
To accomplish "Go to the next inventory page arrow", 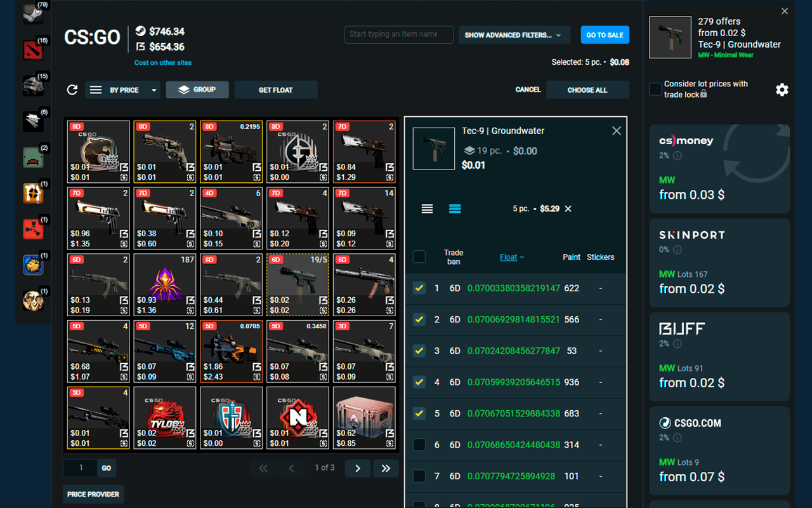I will 357,468.
